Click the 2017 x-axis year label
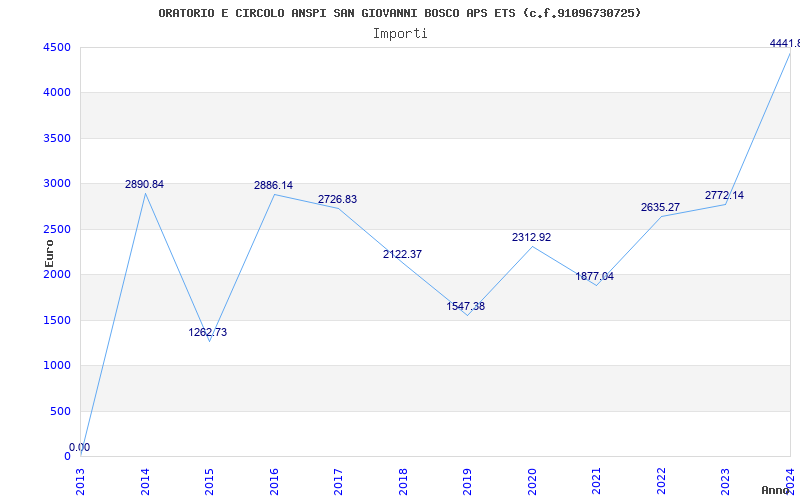This screenshot has width=800, height=500. coord(339,481)
